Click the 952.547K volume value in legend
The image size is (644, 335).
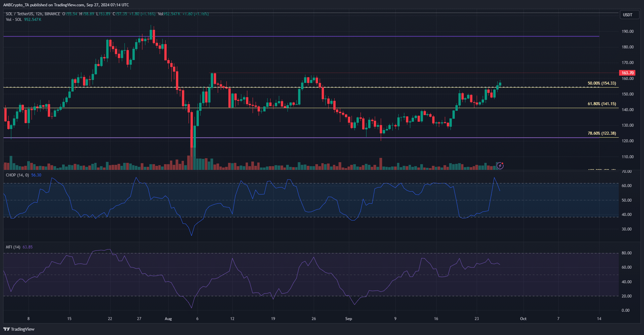click(33, 20)
